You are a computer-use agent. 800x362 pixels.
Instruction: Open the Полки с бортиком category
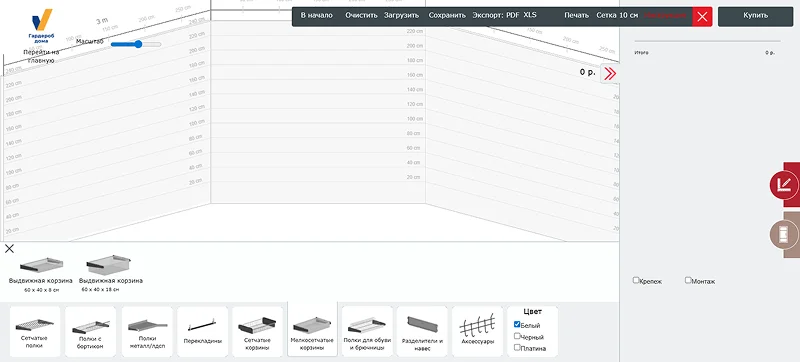pos(90,331)
